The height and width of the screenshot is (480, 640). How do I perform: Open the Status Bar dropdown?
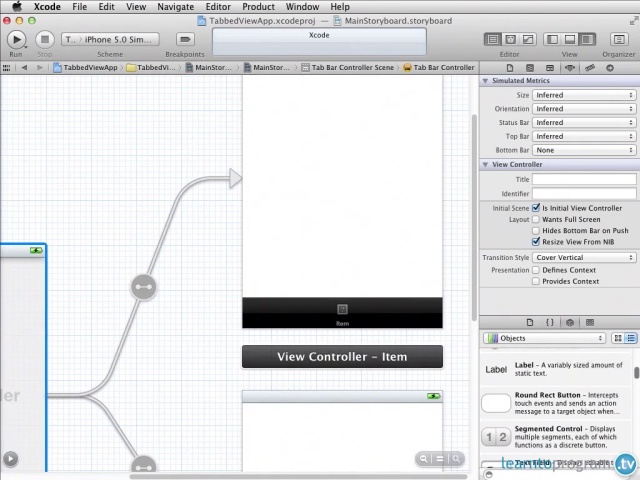(584, 122)
